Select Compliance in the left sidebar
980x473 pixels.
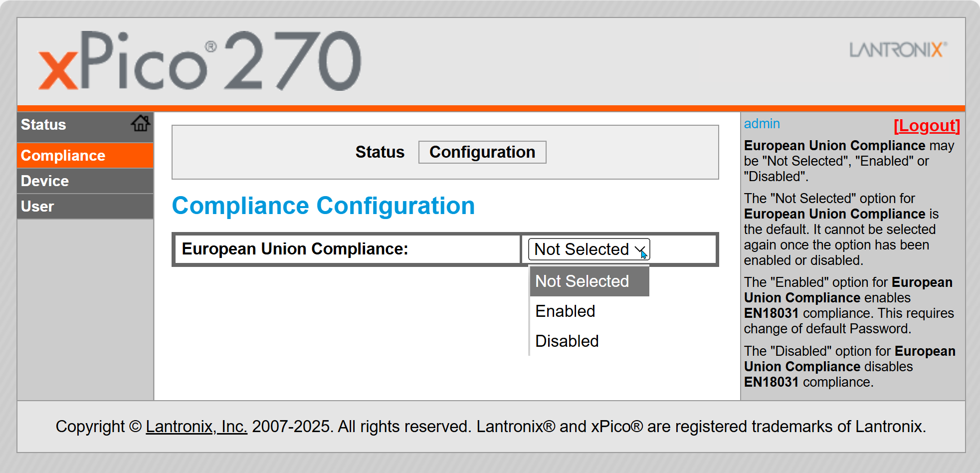(63, 156)
